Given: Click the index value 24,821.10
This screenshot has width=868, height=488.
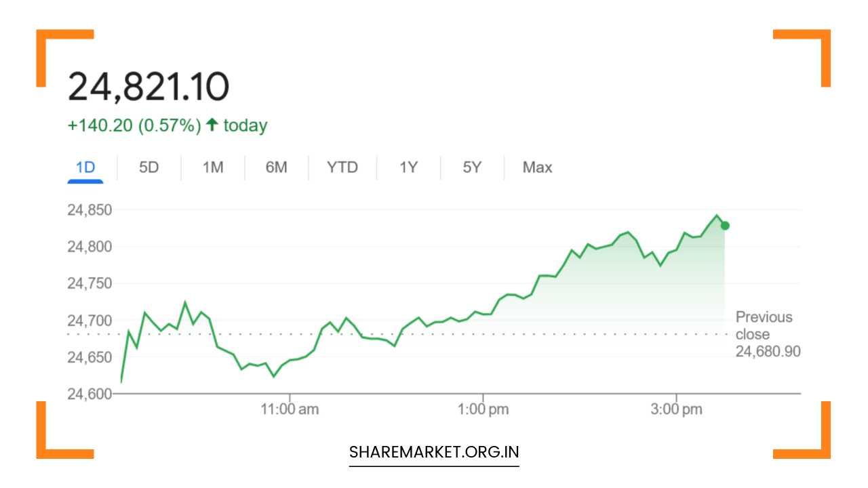Looking at the screenshot, I should coord(149,84).
